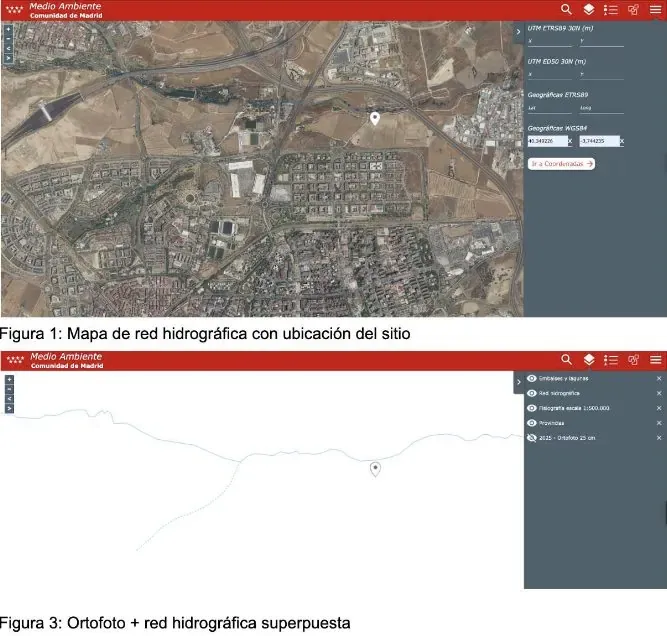The image size is (667, 636).
Task: Open search tool in Figura 1 map header
Action: pos(566,9)
